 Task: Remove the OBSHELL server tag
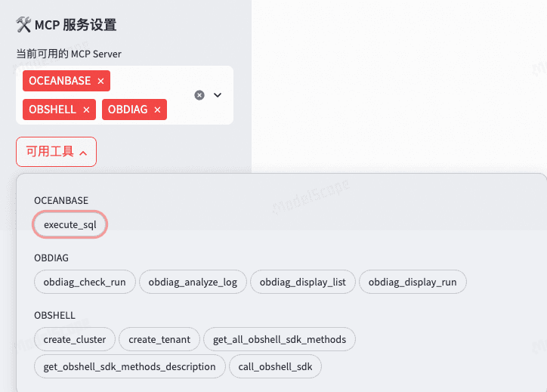tap(86, 110)
